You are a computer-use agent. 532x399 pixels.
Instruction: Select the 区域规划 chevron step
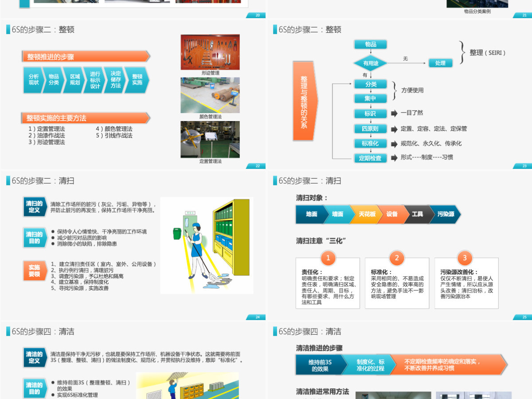coord(74,80)
